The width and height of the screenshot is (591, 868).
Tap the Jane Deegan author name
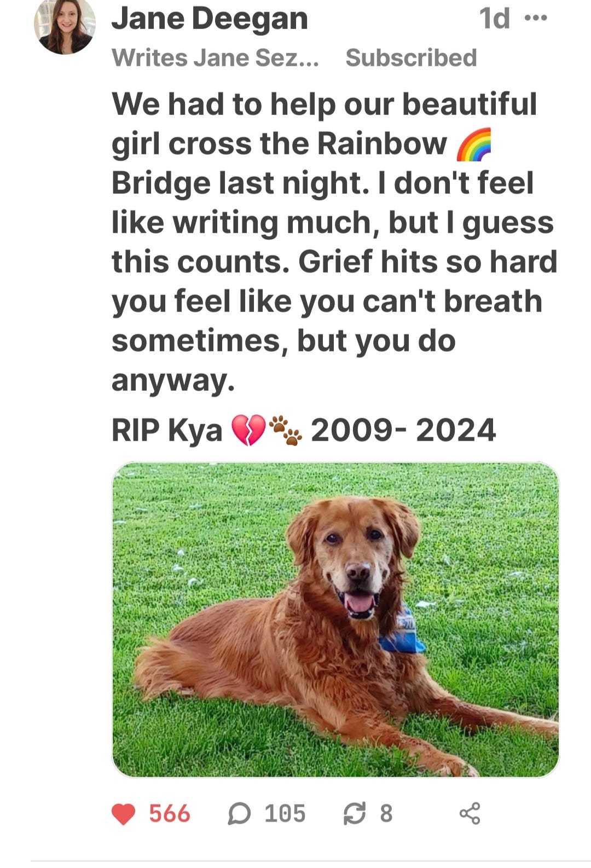click(210, 18)
